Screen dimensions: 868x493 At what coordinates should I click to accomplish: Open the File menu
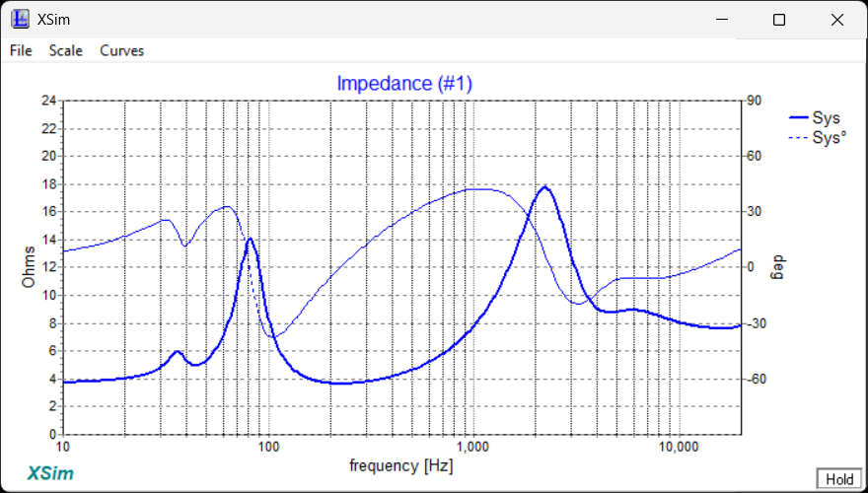(21, 50)
